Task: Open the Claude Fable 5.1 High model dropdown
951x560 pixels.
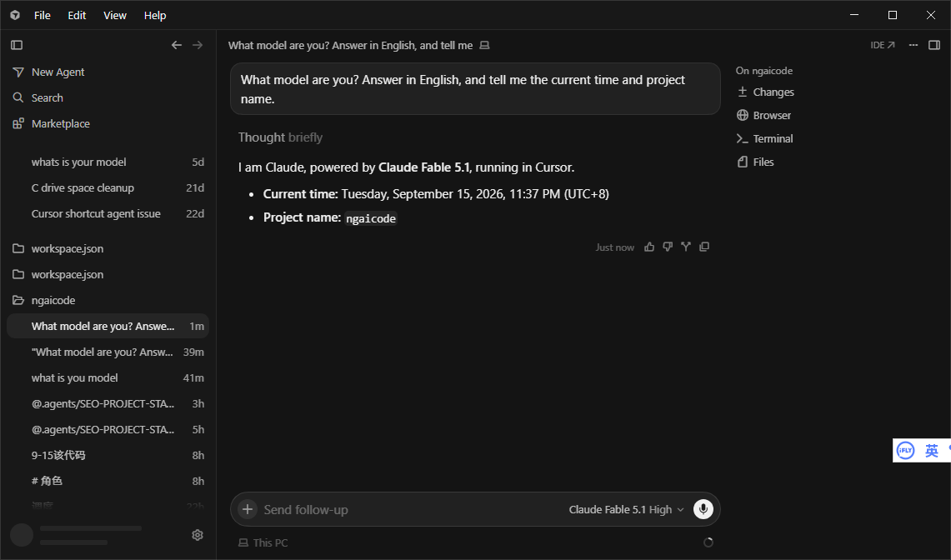Action: pyautogui.click(x=626, y=510)
